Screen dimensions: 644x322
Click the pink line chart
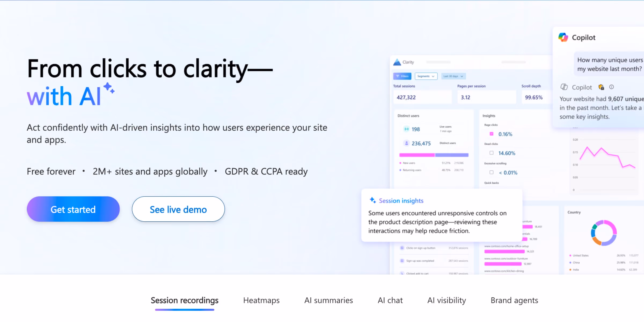608,157
